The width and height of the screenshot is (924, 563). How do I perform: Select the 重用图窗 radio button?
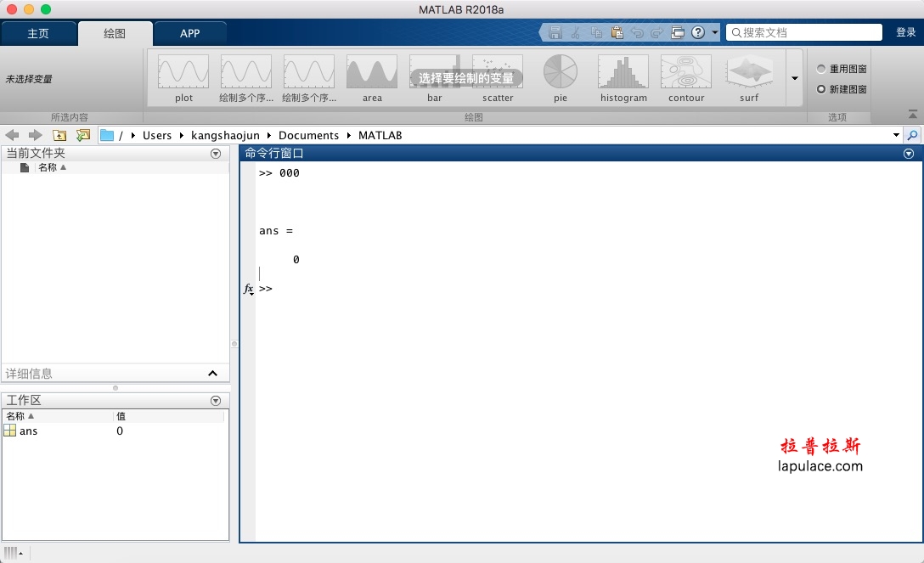click(x=821, y=69)
